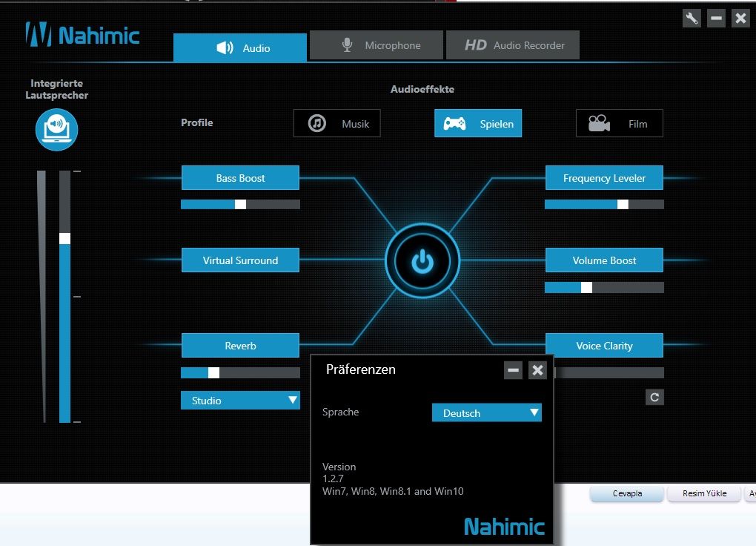Viewport: 756px width, 546px height.
Task: Click the Version 1.2.7 text
Action: coord(339,473)
